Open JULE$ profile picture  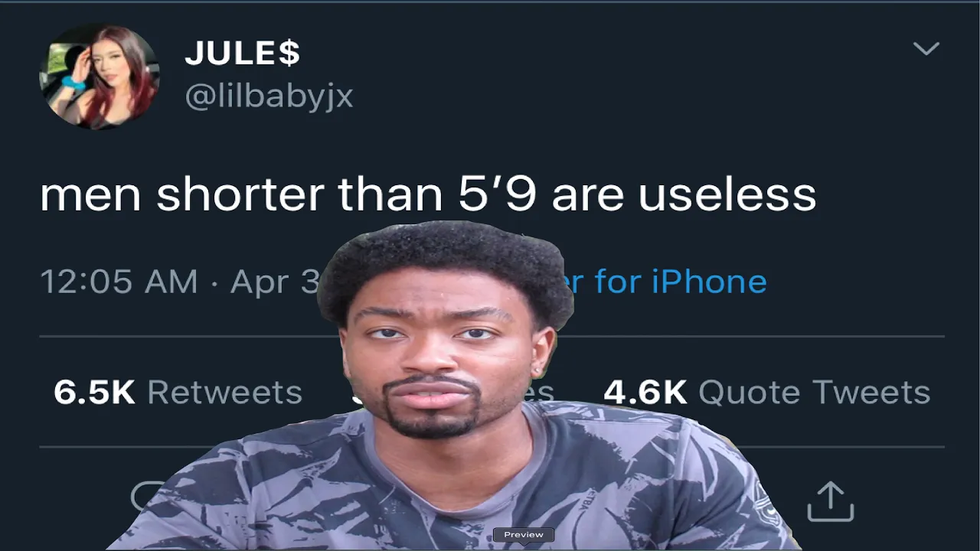coord(100,77)
